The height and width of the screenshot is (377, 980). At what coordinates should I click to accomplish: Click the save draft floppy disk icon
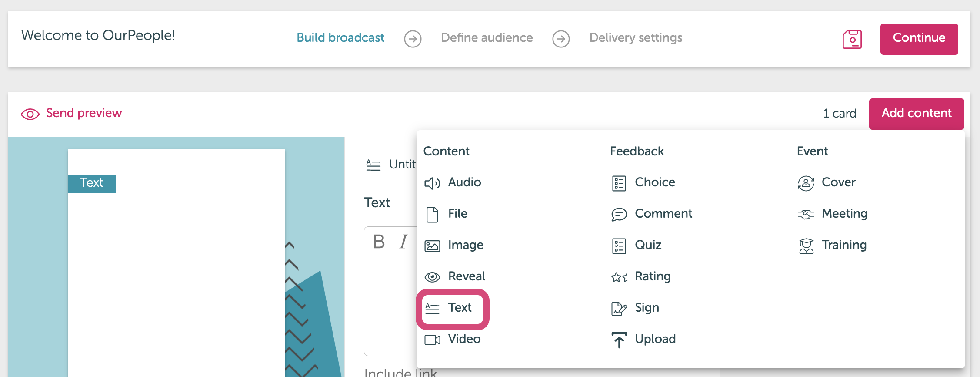click(852, 39)
